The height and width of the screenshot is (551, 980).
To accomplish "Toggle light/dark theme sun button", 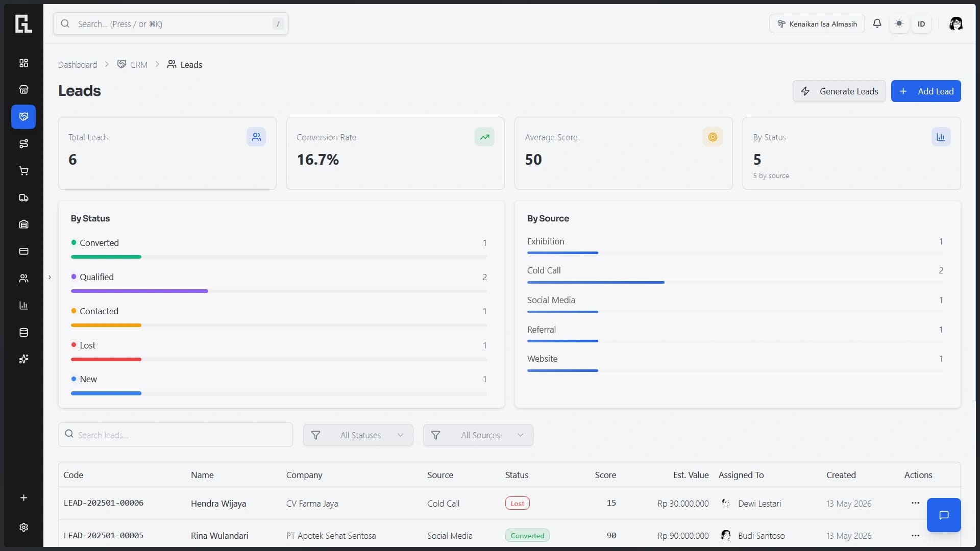I will (899, 23).
